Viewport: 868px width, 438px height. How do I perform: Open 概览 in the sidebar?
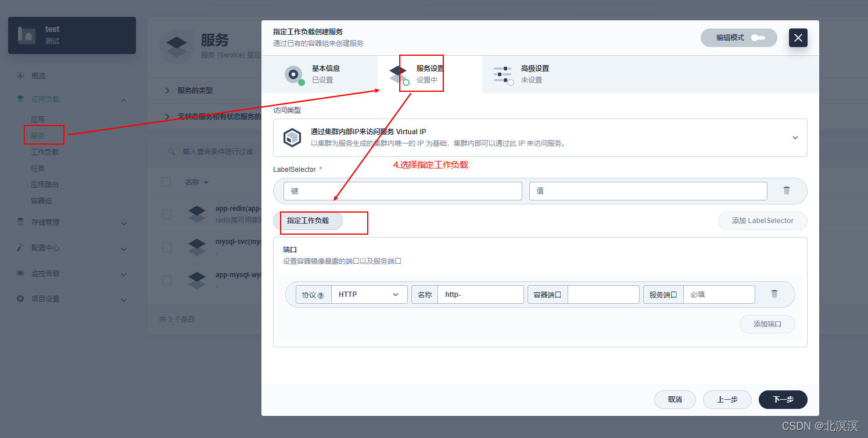(38, 76)
